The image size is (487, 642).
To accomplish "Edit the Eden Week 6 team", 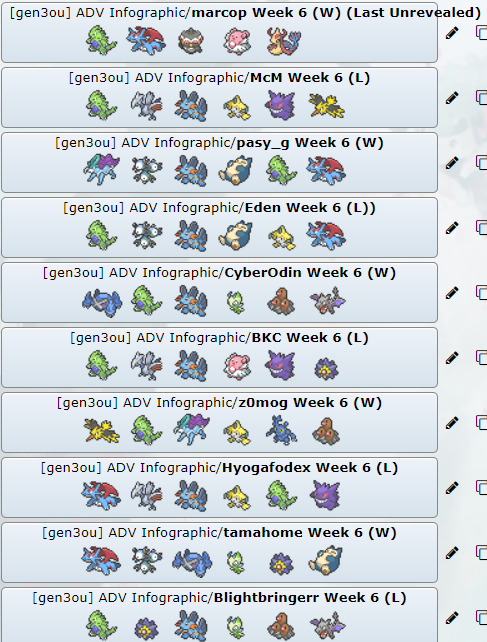I will tap(452, 228).
